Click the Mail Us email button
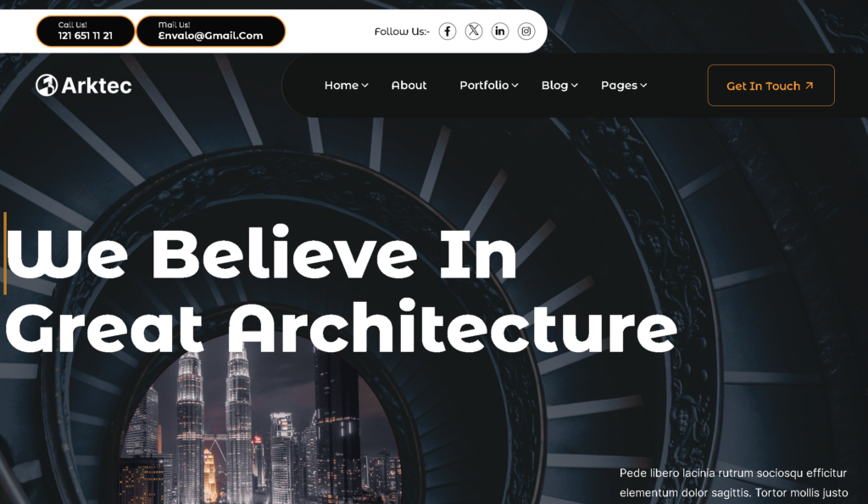 pos(211,31)
